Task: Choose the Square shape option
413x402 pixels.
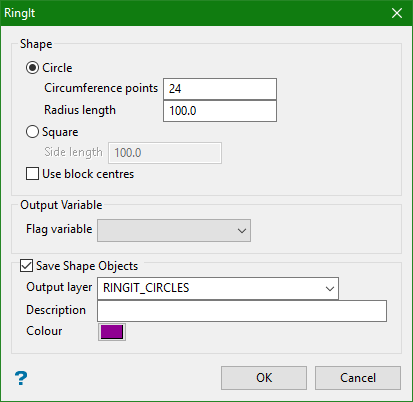Action: (x=32, y=132)
